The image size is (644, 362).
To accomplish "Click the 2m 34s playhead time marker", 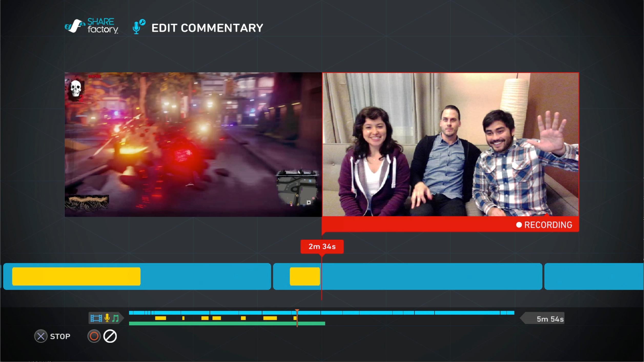I will coord(322,246).
